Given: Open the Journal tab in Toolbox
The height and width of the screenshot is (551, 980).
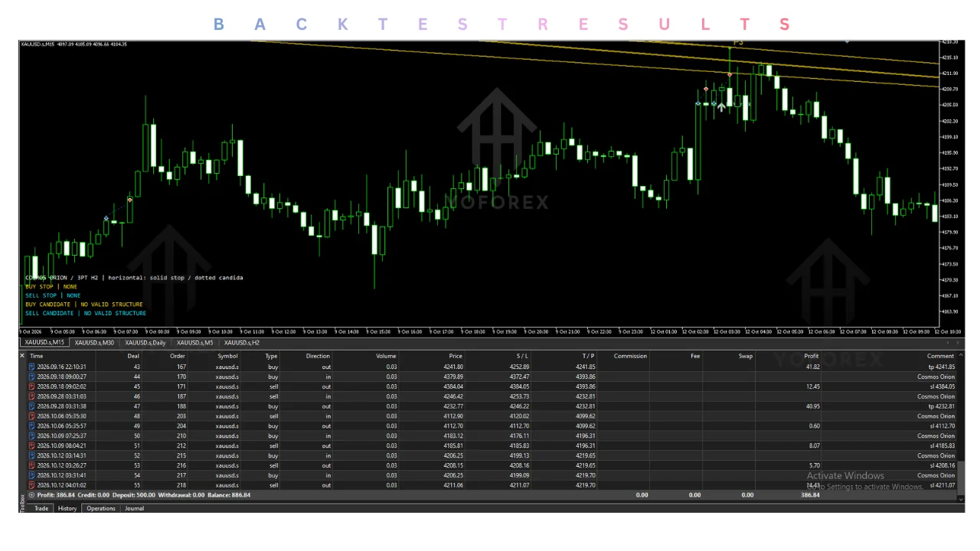Looking at the screenshot, I should coord(135,509).
